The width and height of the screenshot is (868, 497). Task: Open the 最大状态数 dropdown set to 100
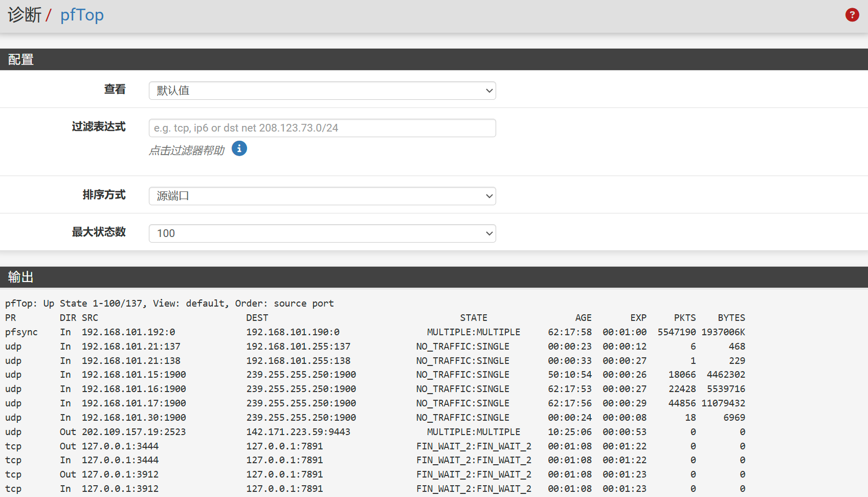click(322, 233)
